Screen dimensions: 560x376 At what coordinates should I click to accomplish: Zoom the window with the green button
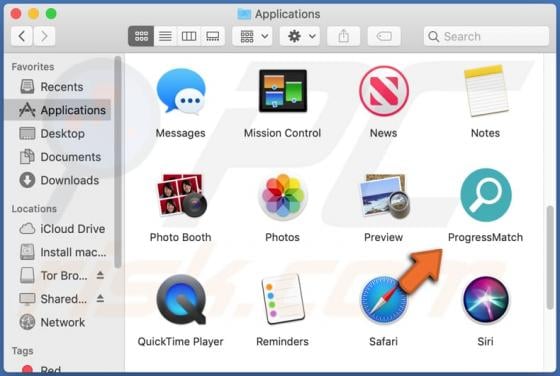[51, 14]
